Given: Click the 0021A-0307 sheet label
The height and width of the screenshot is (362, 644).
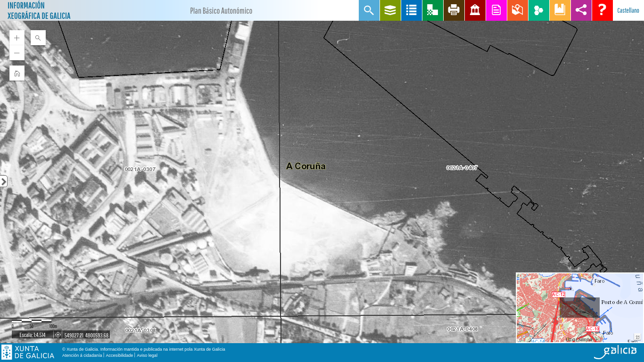Looking at the screenshot, I should [140, 169].
